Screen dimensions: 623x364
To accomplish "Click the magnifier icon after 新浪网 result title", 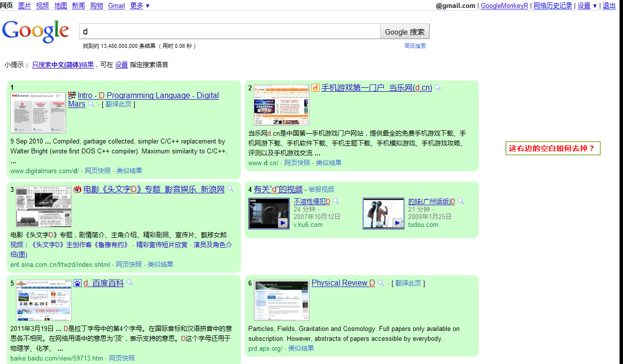I will pyautogui.click(x=230, y=189).
